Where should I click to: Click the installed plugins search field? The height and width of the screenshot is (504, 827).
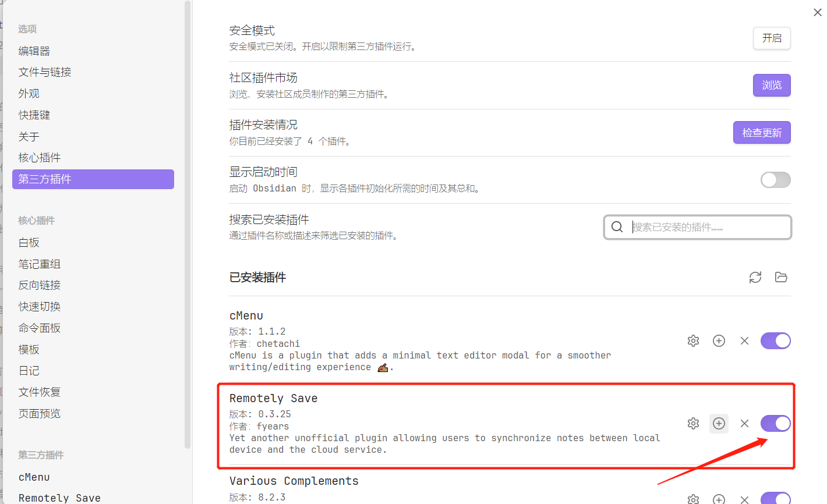(x=705, y=228)
